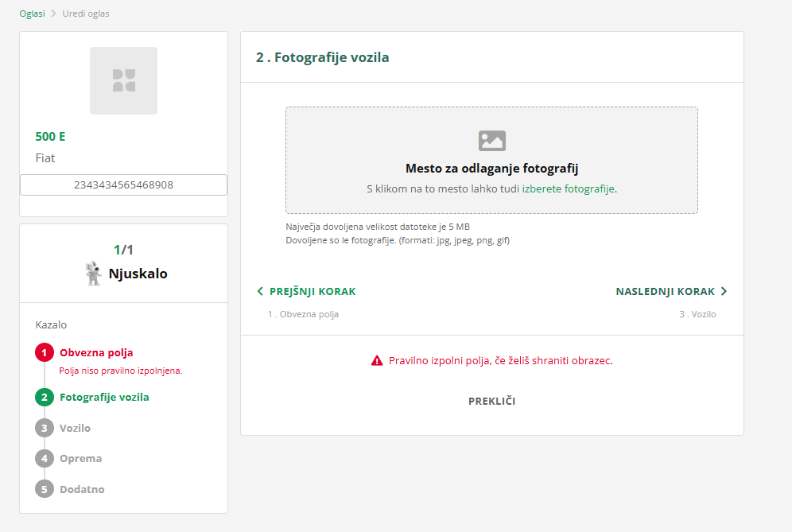Click step 4 gray circle icon
The width and height of the screenshot is (792, 532).
45,458
